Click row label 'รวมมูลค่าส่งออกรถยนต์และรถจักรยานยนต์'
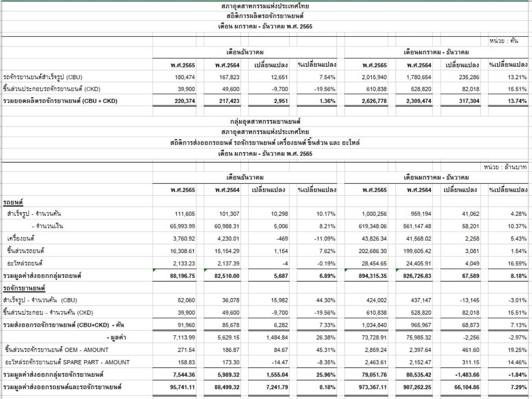532x399 pixels. pyautogui.click(x=62, y=387)
